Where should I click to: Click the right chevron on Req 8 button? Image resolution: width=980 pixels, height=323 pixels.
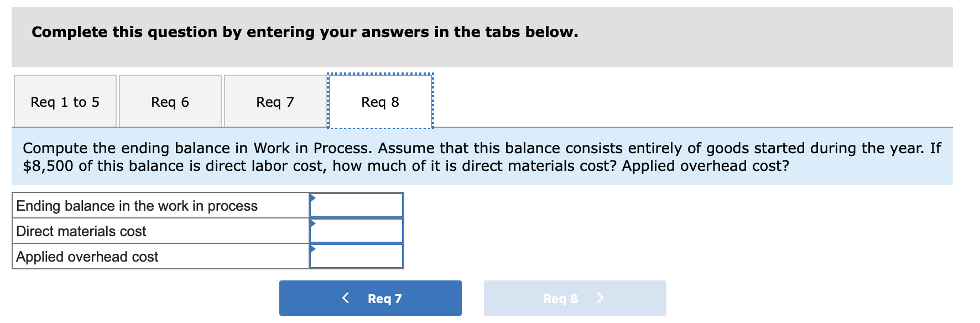(x=601, y=298)
